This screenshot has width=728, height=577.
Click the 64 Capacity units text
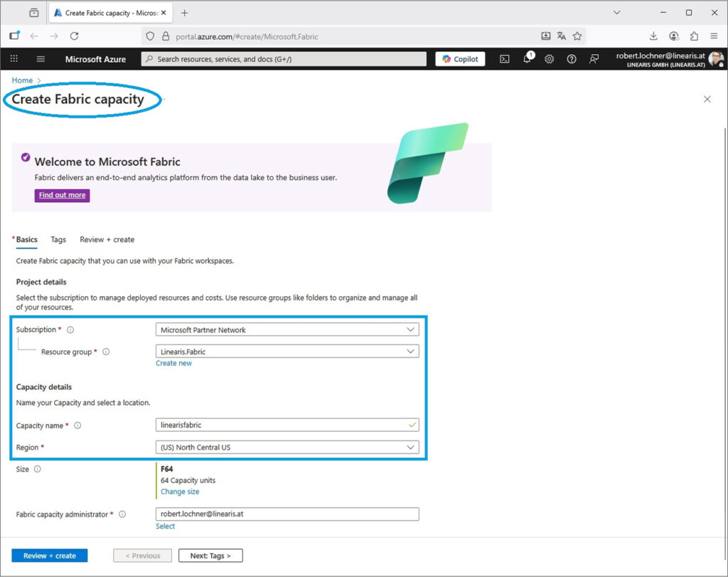(188, 480)
